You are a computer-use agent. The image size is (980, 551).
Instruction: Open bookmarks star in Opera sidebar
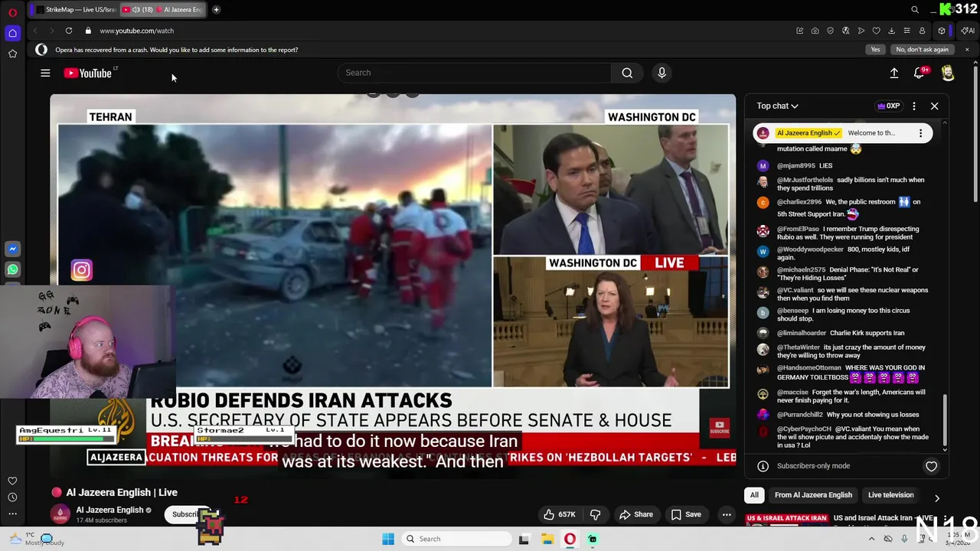tap(12, 54)
